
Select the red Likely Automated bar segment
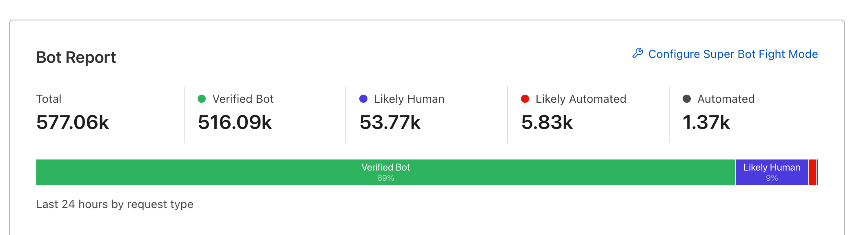tap(812, 172)
